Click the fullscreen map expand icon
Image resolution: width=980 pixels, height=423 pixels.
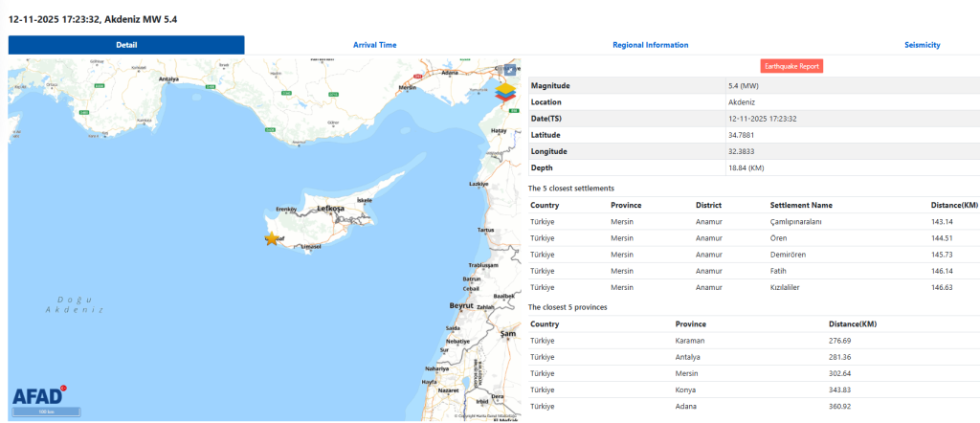pos(511,69)
